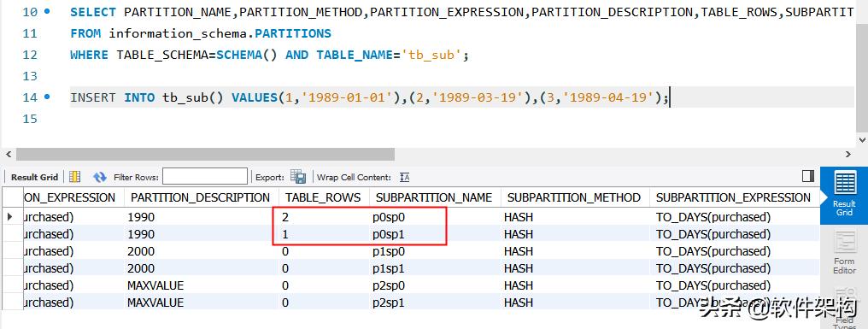Image resolution: width=868 pixels, height=329 pixels.
Task: Select TO_DAYS(purchased) in the p2sp0 row
Action: (713, 285)
